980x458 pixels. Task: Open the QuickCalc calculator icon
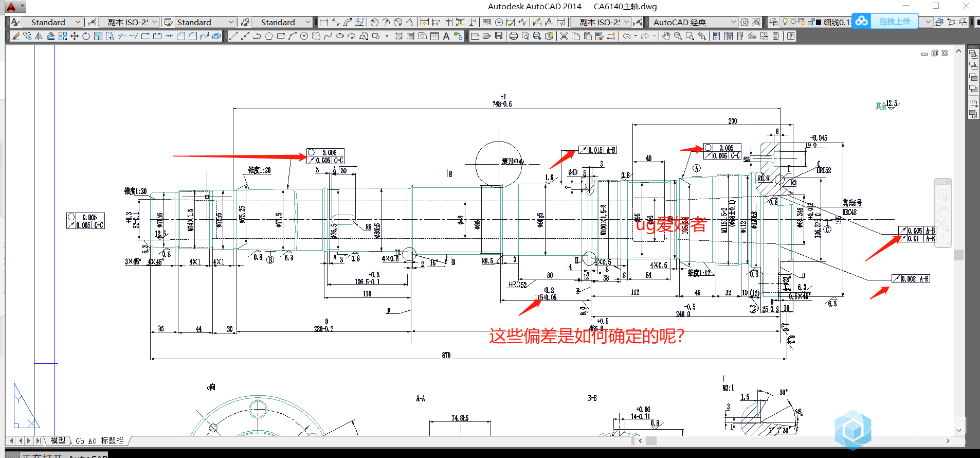pos(776,36)
